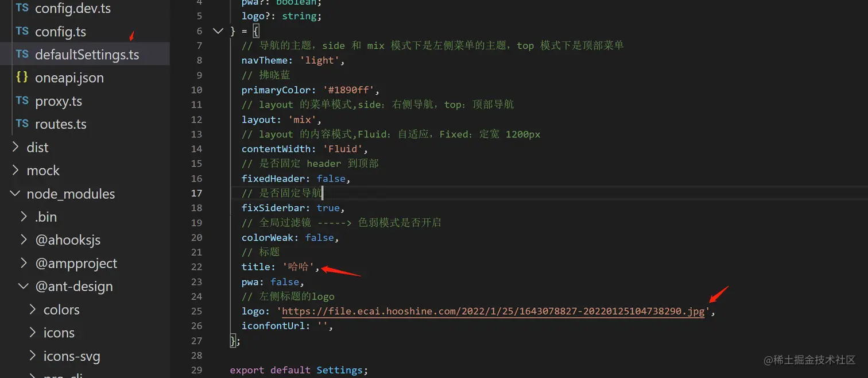Expand the mock folder
This screenshot has width=868, height=378.
[14, 170]
